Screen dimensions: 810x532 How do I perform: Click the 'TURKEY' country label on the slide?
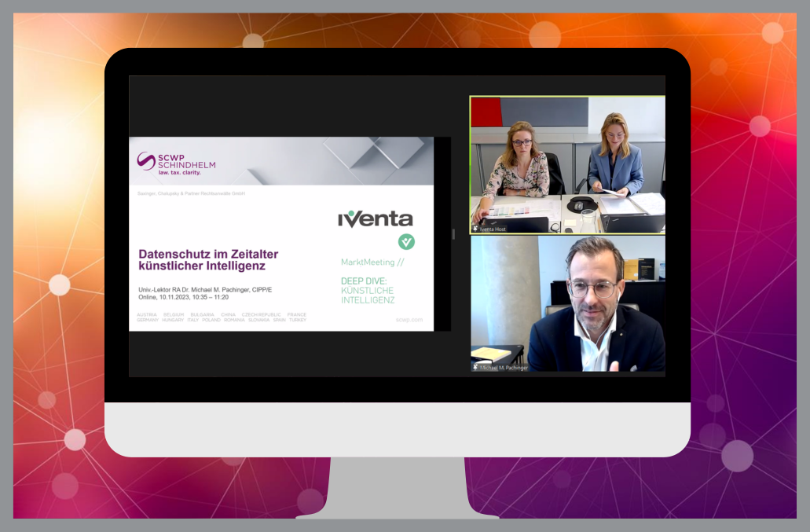[x=298, y=321]
